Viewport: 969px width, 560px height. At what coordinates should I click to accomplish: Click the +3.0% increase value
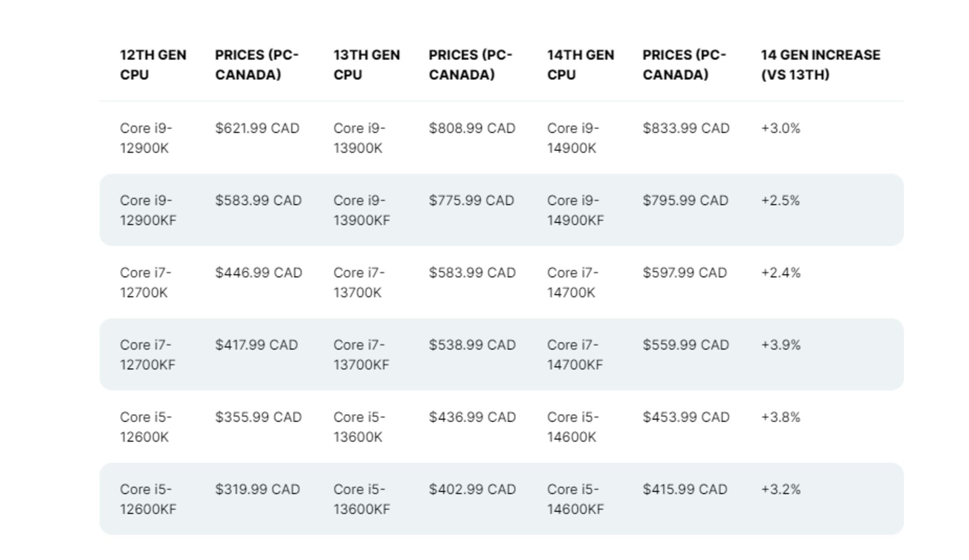[780, 128]
